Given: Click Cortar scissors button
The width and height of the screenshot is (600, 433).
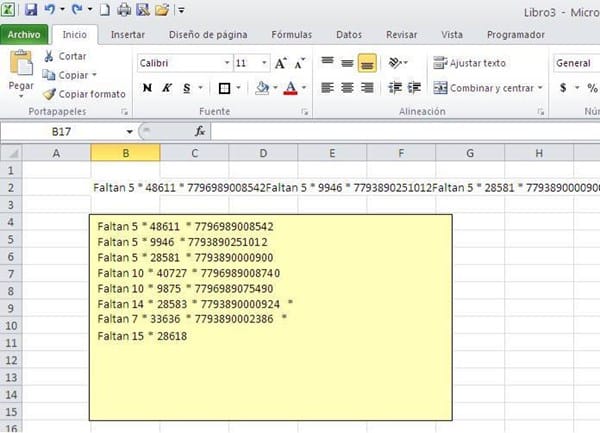Looking at the screenshot, I should click(65, 56).
